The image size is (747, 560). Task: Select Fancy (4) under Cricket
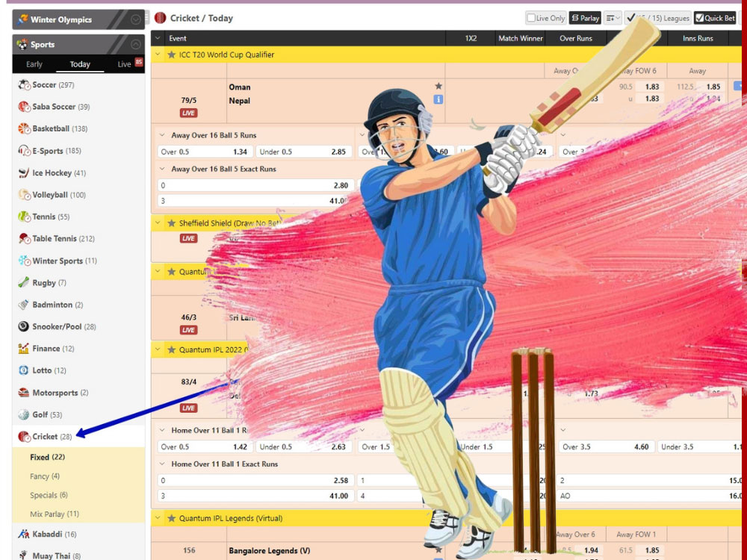tap(45, 476)
